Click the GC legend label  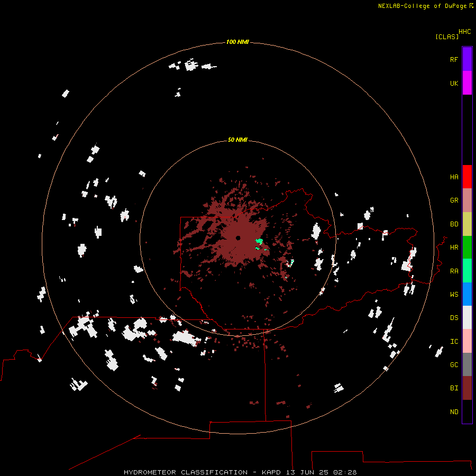(454, 365)
